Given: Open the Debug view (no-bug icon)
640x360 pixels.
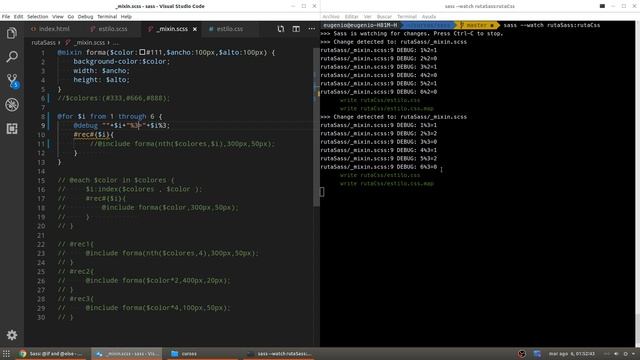Looking at the screenshot, I should click(12, 105).
